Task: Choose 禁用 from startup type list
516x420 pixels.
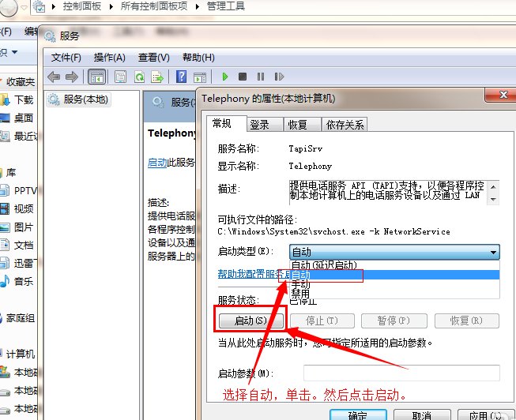Action: tap(394, 293)
